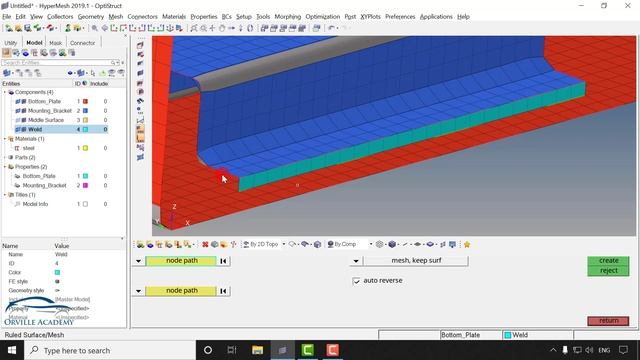Open File Explorer from the taskbar

coord(257,350)
